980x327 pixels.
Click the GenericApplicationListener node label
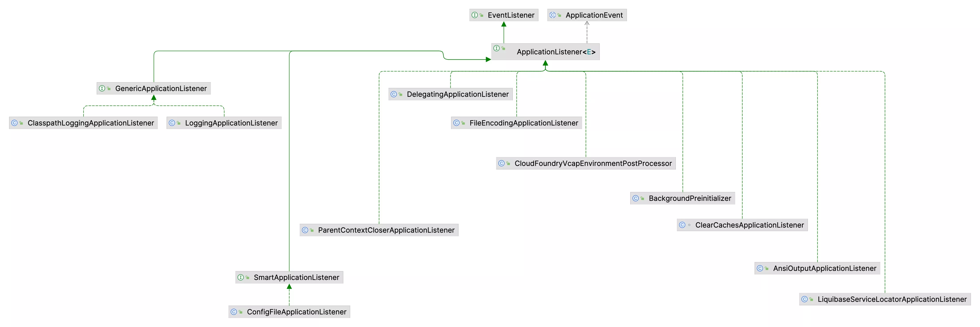click(161, 89)
